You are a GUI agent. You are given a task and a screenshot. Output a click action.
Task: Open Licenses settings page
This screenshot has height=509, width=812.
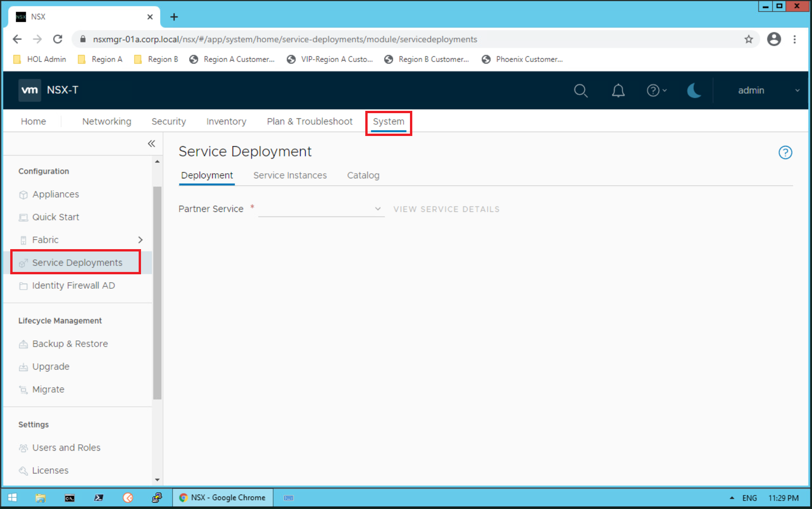coord(50,470)
